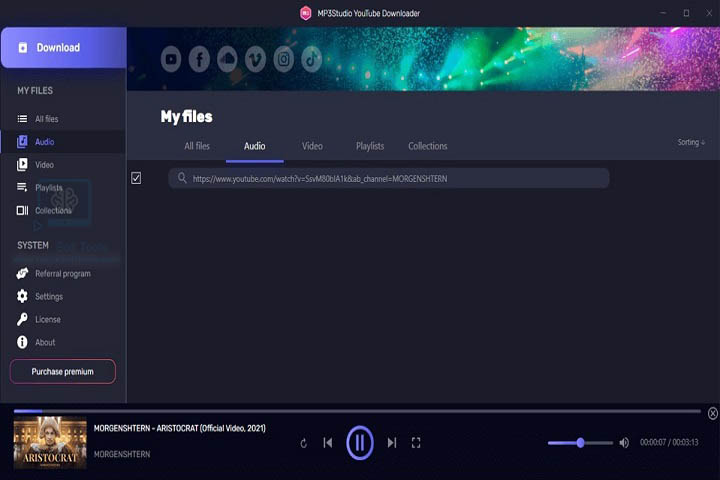Toggle repeat playback icon
720x480 pixels.
click(x=304, y=443)
